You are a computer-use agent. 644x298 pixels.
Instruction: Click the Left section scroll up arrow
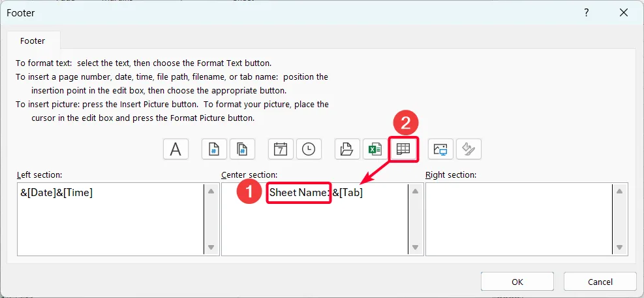[211, 191]
